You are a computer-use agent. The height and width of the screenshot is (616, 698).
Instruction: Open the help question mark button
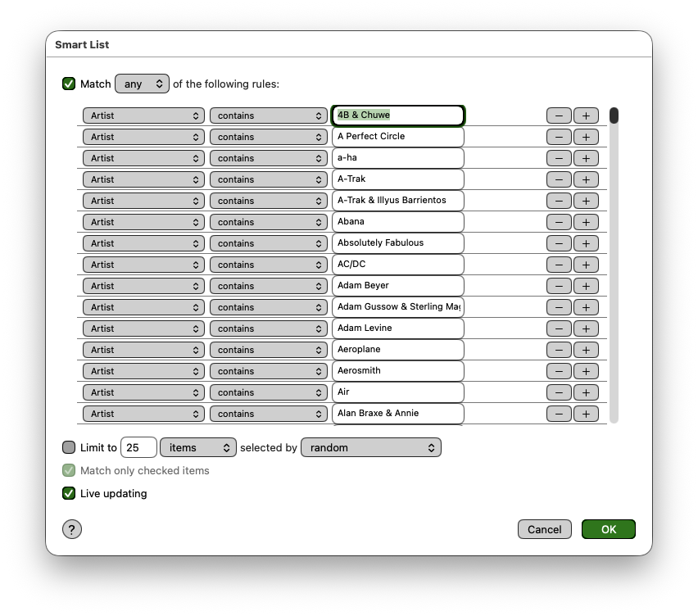click(72, 529)
